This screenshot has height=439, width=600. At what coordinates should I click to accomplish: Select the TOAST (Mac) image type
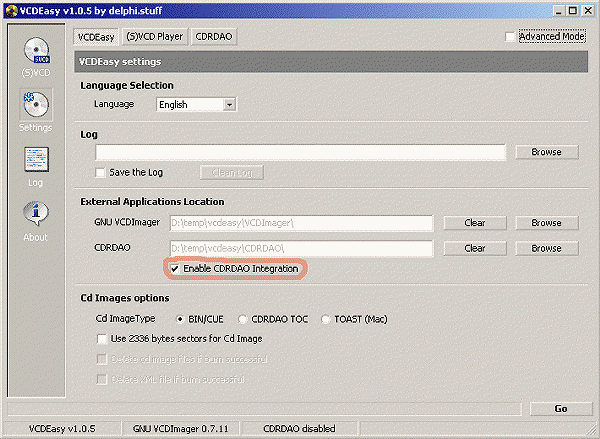[325, 319]
